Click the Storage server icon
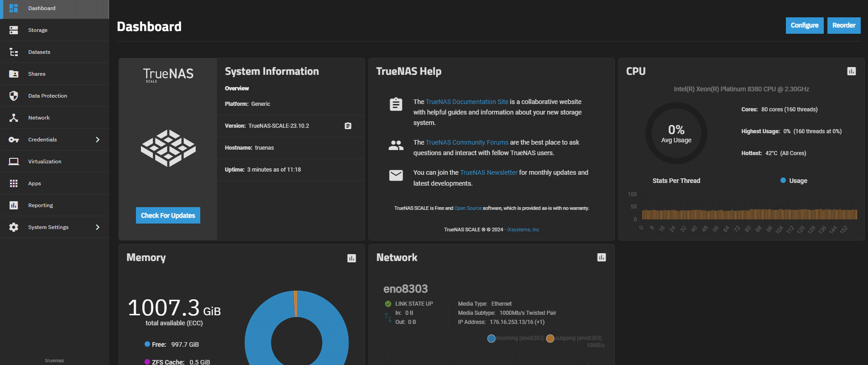The height and width of the screenshot is (365, 868). point(14,30)
